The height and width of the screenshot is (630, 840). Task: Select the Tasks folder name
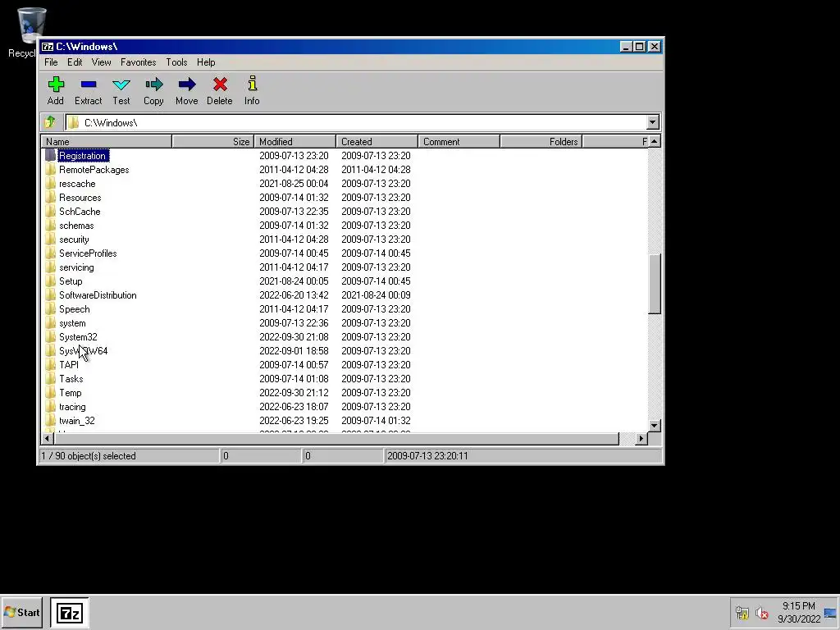(x=71, y=379)
